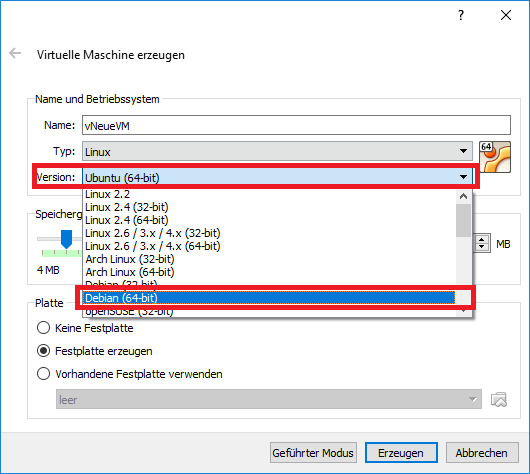This screenshot has height=474, width=530.
Task: Click the choose hard disk file folder icon
Action: pos(499,400)
